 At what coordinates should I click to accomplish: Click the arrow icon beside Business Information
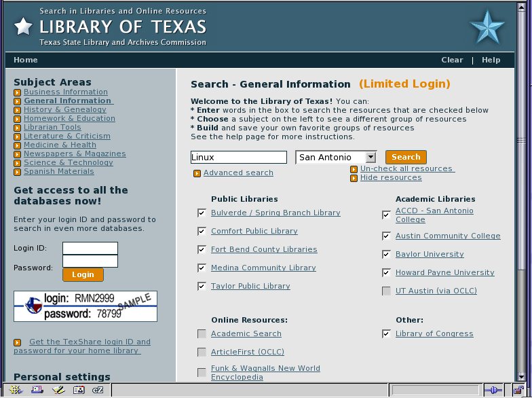pyautogui.click(x=18, y=92)
